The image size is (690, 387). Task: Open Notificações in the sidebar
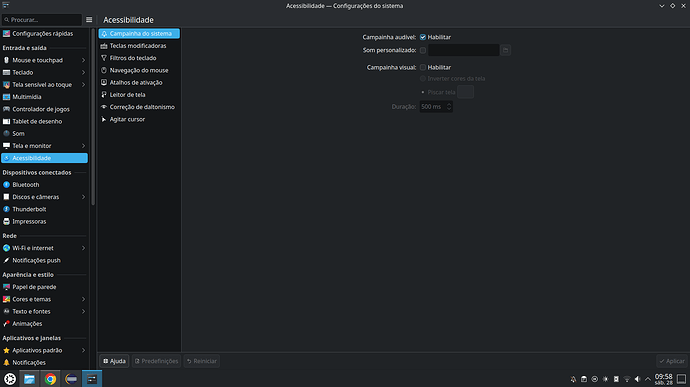(x=44, y=362)
